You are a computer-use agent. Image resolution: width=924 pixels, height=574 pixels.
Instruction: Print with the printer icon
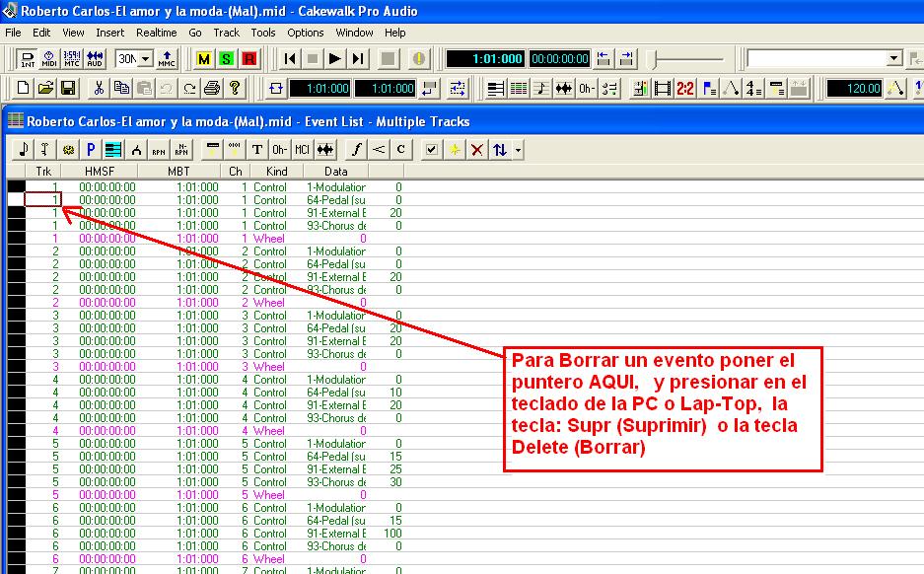212,89
